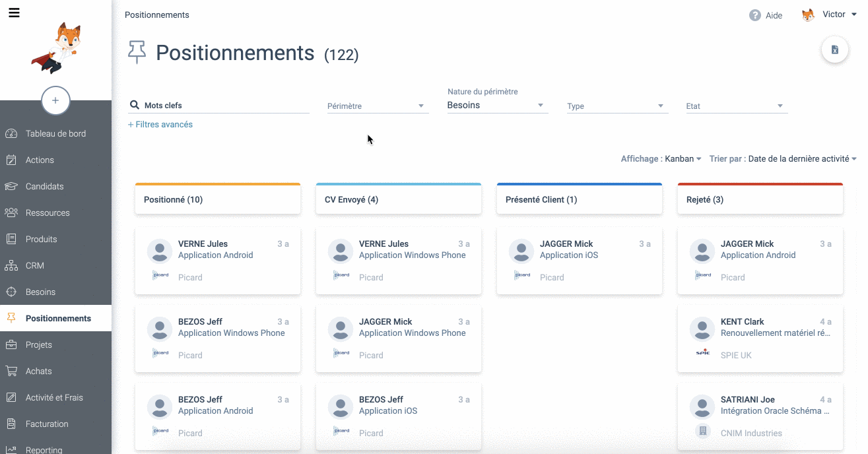Open the Type filter dropdown
Screen dimensions: 868x454
617,106
